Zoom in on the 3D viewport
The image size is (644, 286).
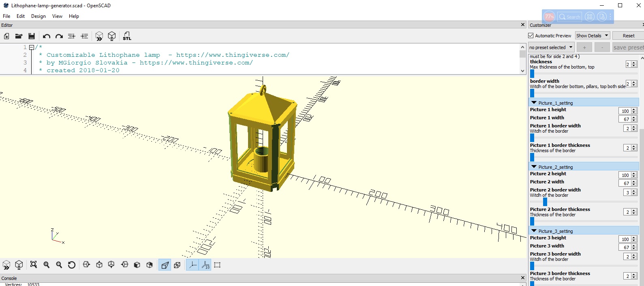click(47, 265)
